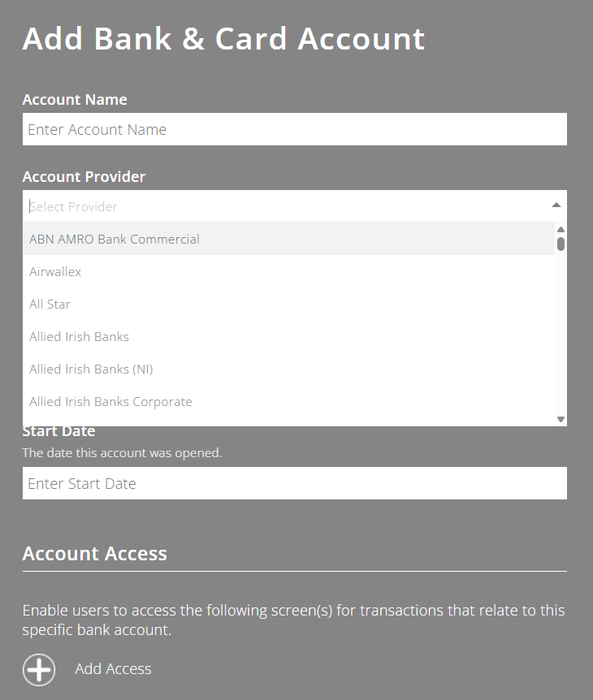Image resolution: width=593 pixels, height=700 pixels.
Task: Click the Account Provider label
Action: pyautogui.click(x=84, y=176)
